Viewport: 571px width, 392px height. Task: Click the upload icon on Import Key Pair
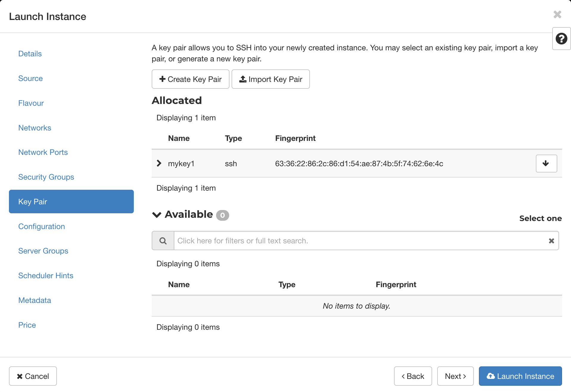coord(242,79)
